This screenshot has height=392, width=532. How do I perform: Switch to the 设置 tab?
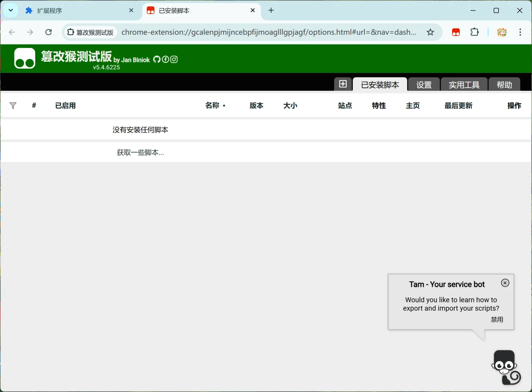pos(423,84)
